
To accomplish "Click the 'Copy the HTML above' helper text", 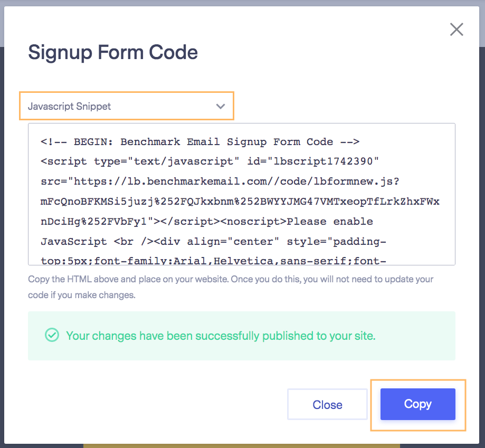I will (x=231, y=279).
